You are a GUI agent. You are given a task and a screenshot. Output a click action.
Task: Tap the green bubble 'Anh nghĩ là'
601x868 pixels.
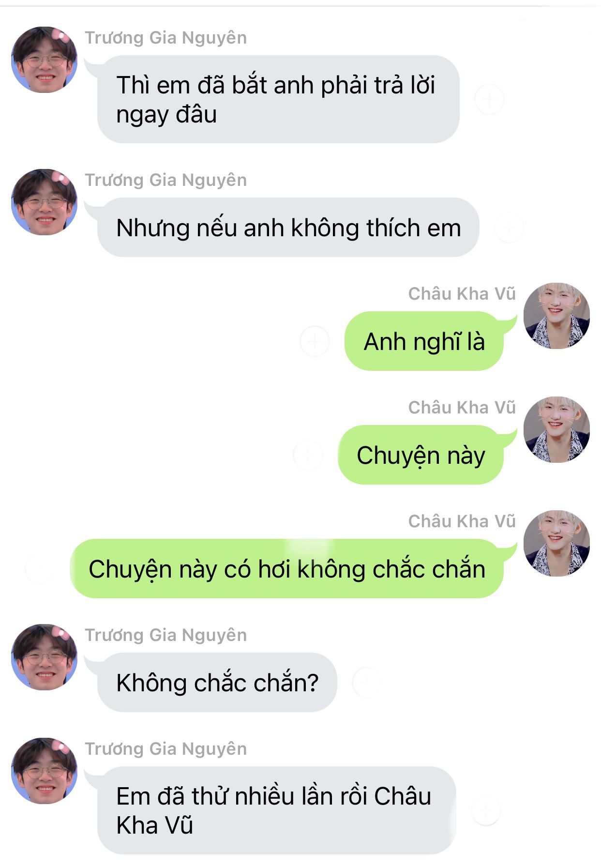pyautogui.click(x=424, y=341)
